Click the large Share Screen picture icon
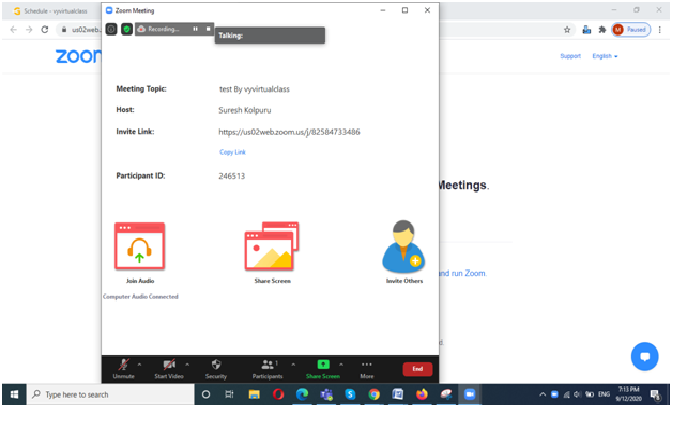Viewport: 675px width, 426px height. [x=272, y=247]
